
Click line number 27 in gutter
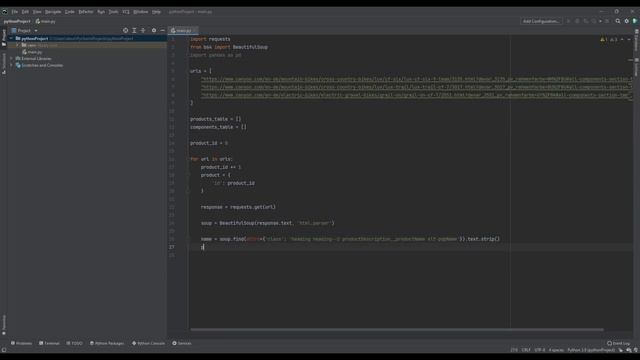click(x=172, y=247)
